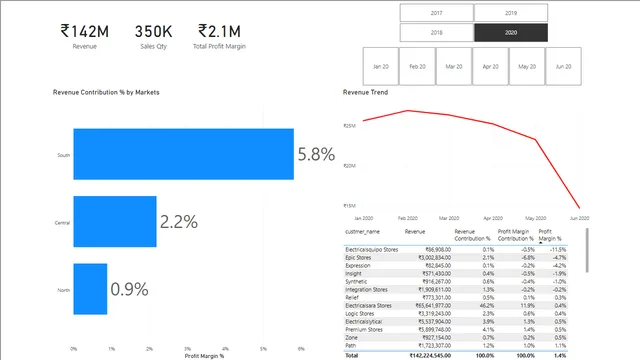Screen dimensions: 640x360
Task: Select the South market bar
Action: [x=183, y=154]
